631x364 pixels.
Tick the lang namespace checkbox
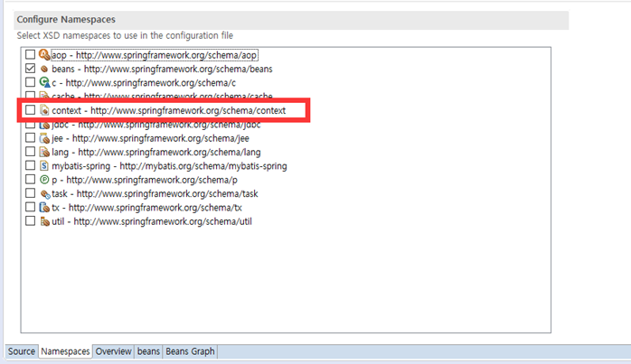pos(30,152)
